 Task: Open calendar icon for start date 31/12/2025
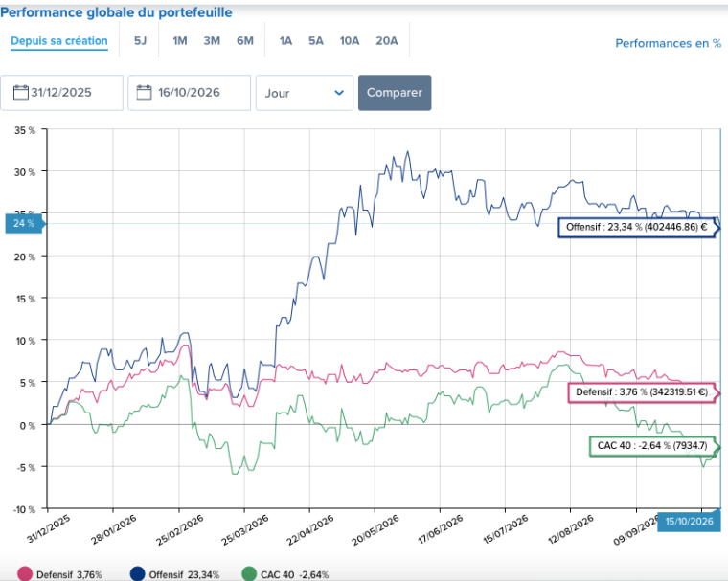20,92
